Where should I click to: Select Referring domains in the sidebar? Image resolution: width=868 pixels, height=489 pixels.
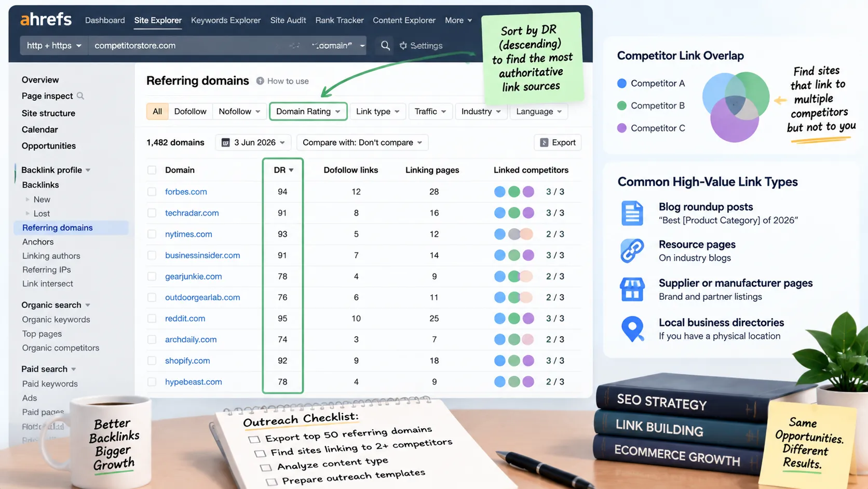[71, 228]
